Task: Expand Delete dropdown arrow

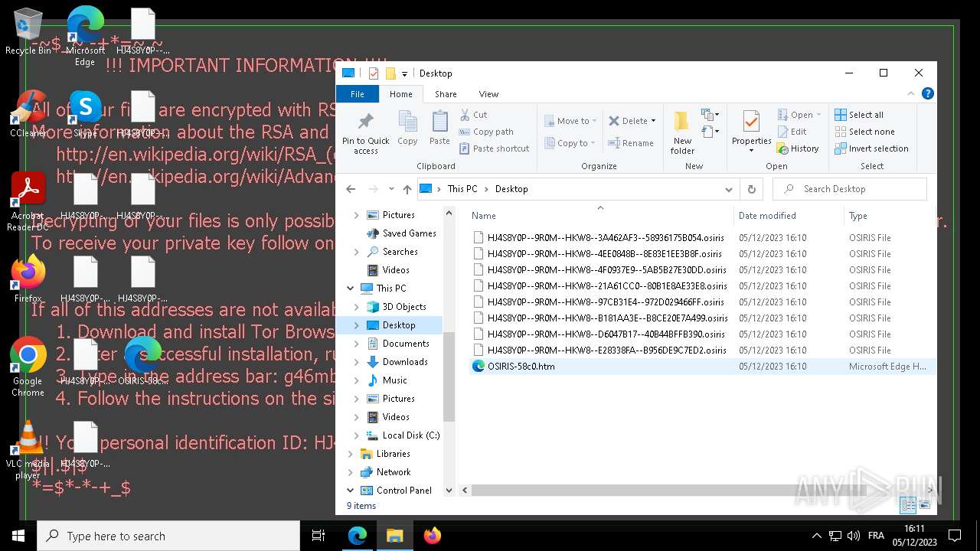Action: [653, 121]
